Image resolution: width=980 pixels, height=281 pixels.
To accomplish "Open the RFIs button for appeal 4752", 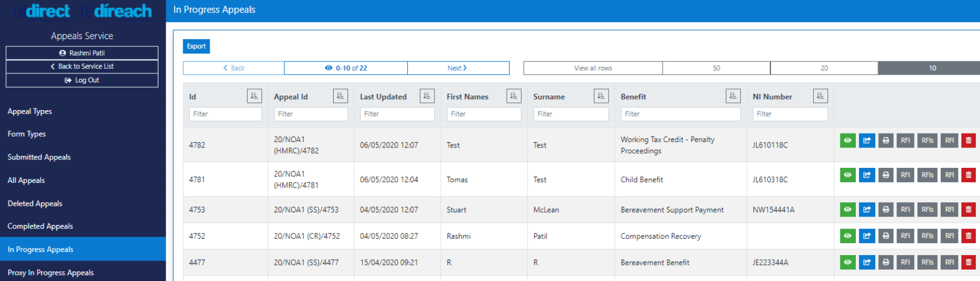I will pyautogui.click(x=928, y=236).
